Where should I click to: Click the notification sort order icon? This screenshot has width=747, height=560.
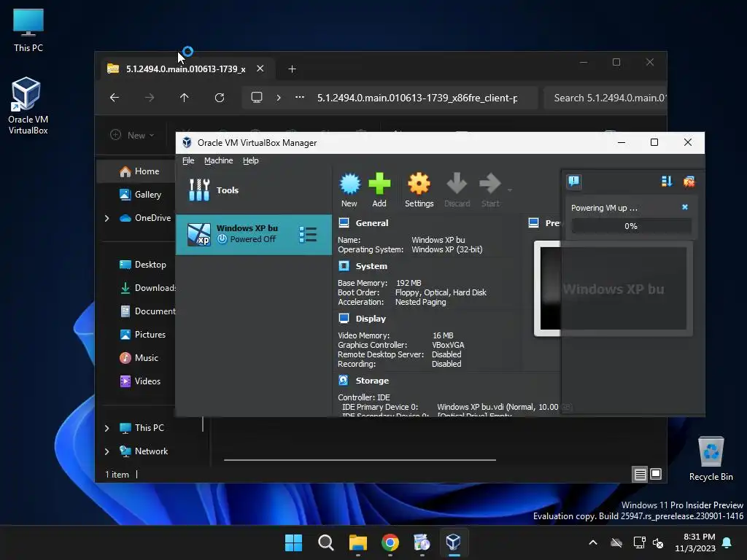tap(667, 181)
